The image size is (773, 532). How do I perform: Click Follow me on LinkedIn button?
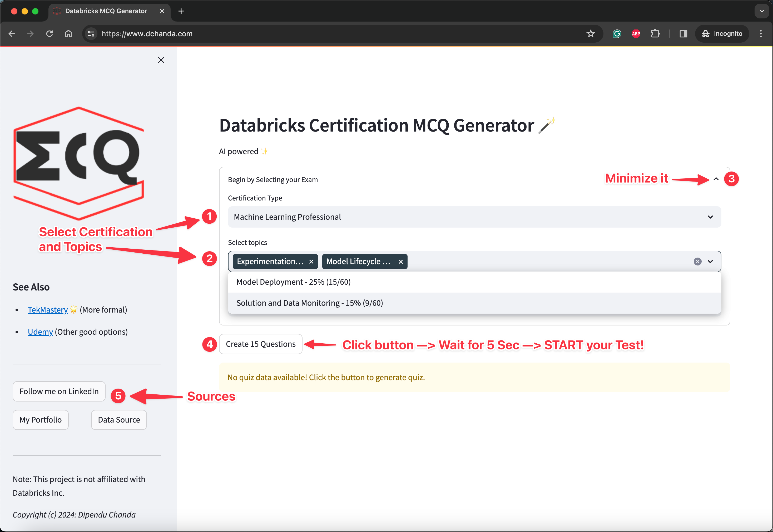tap(59, 391)
